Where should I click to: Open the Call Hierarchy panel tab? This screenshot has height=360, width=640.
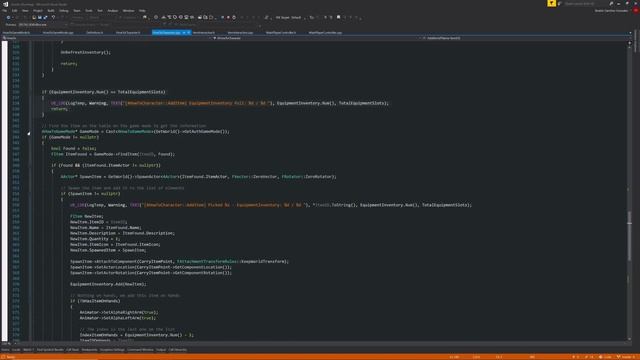click(x=178, y=350)
